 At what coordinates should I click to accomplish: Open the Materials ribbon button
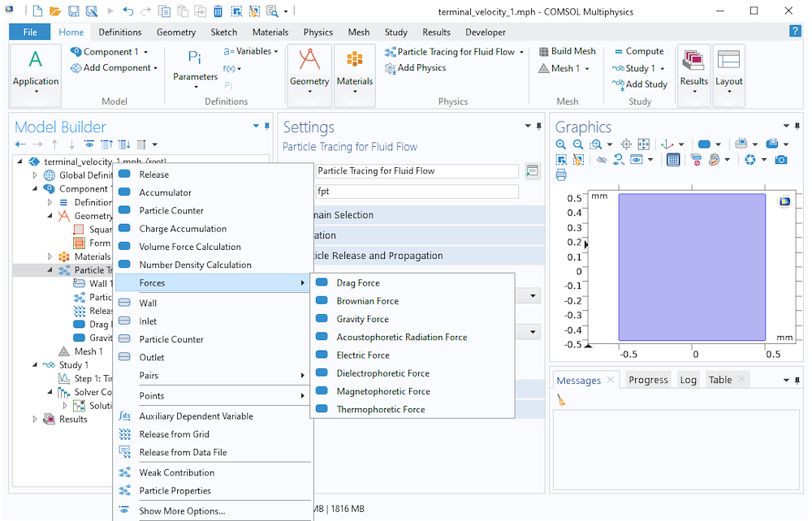click(355, 75)
